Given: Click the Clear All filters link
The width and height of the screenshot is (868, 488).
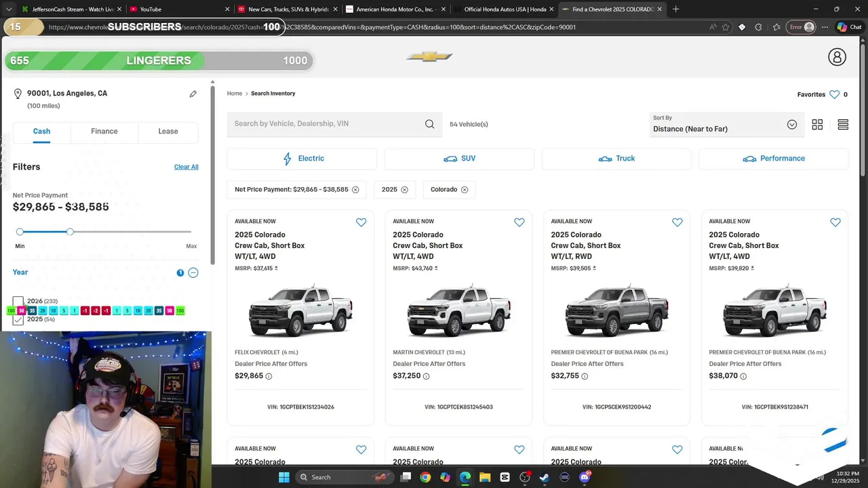Looking at the screenshot, I should (x=186, y=167).
